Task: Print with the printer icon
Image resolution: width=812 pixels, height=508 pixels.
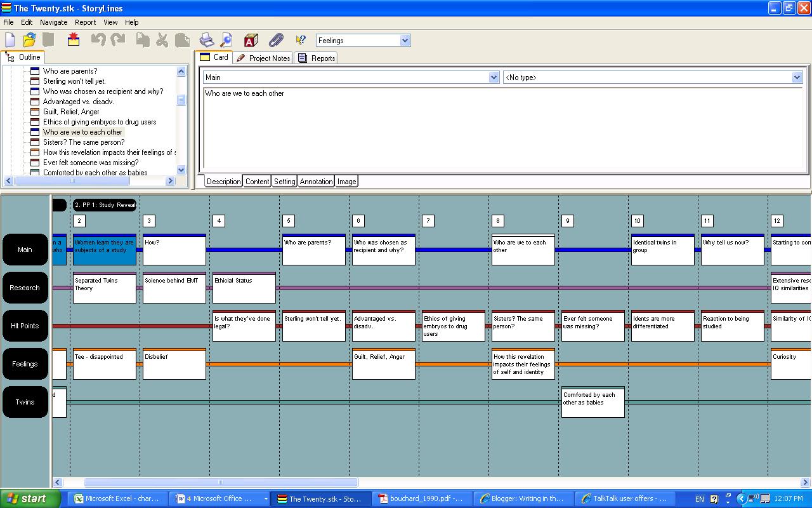Action: pos(207,40)
